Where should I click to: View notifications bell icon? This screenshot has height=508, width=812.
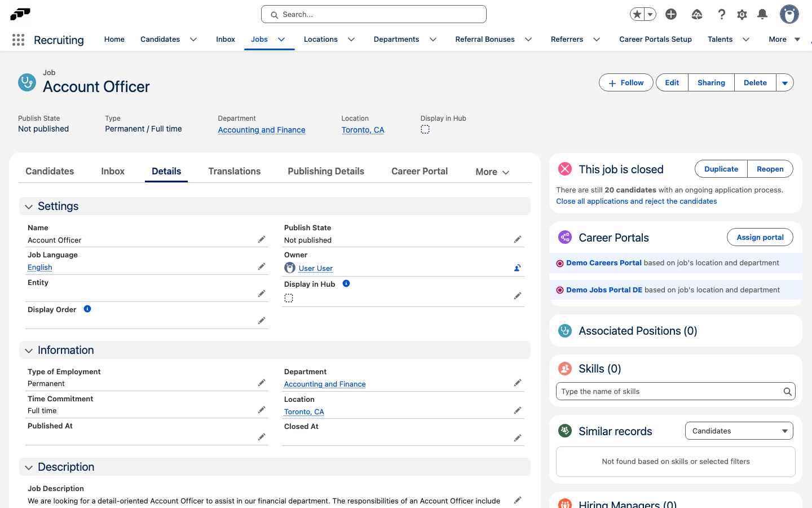pyautogui.click(x=762, y=14)
